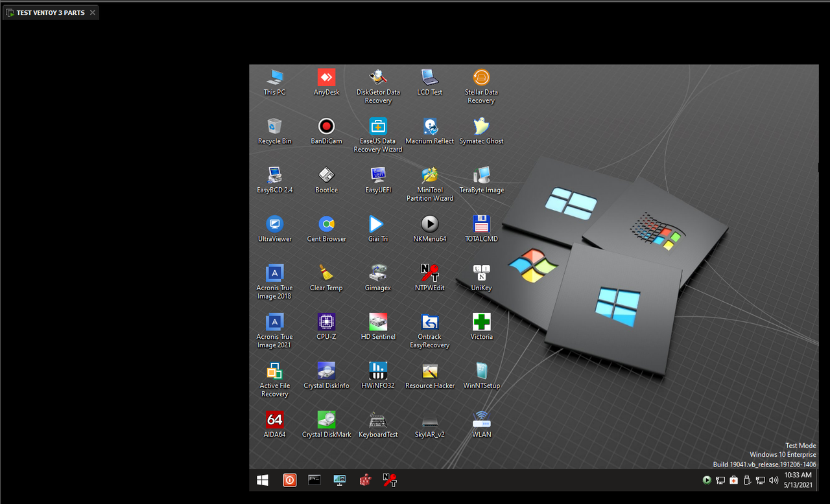The width and height of the screenshot is (830, 504).
Task: Open Victoria disk tool
Action: pyautogui.click(x=481, y=326)
